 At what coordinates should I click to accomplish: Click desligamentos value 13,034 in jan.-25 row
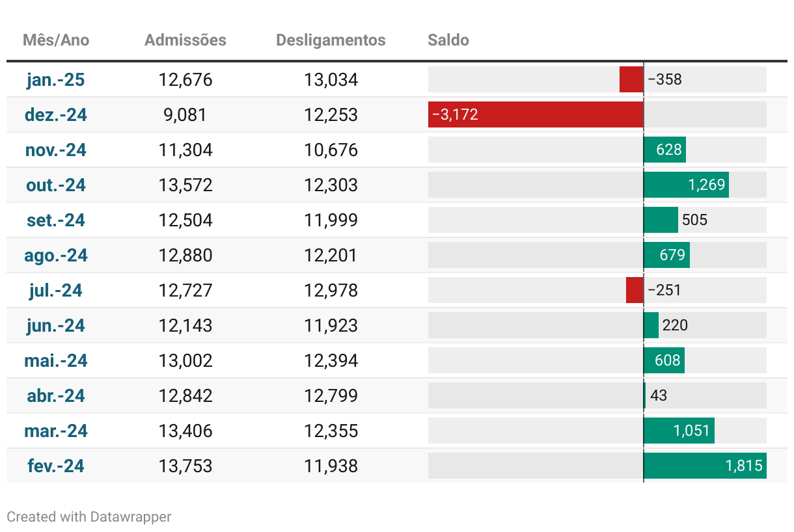331,80
